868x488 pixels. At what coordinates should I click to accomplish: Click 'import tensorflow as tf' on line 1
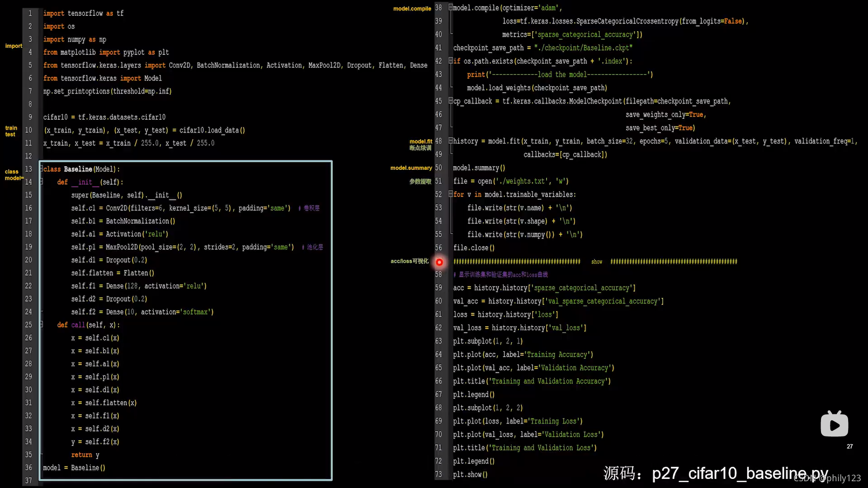pos(83,14)
